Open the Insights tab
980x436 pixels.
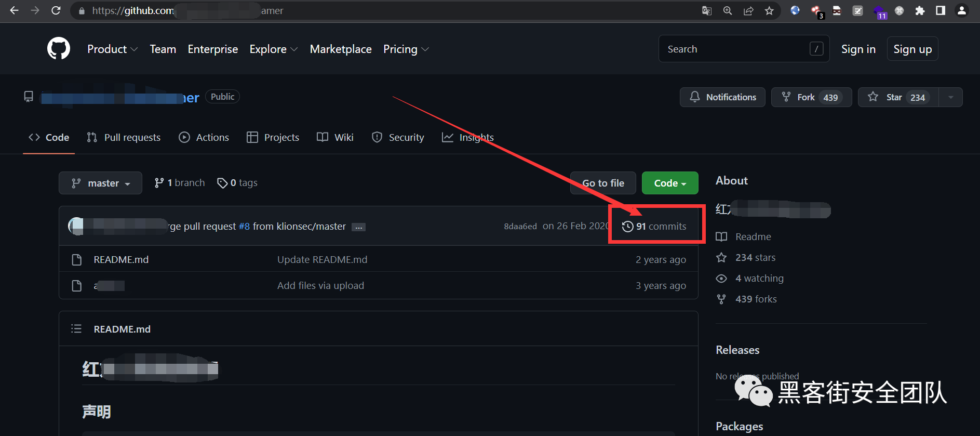pyautogui.click(x=468, y=137)
